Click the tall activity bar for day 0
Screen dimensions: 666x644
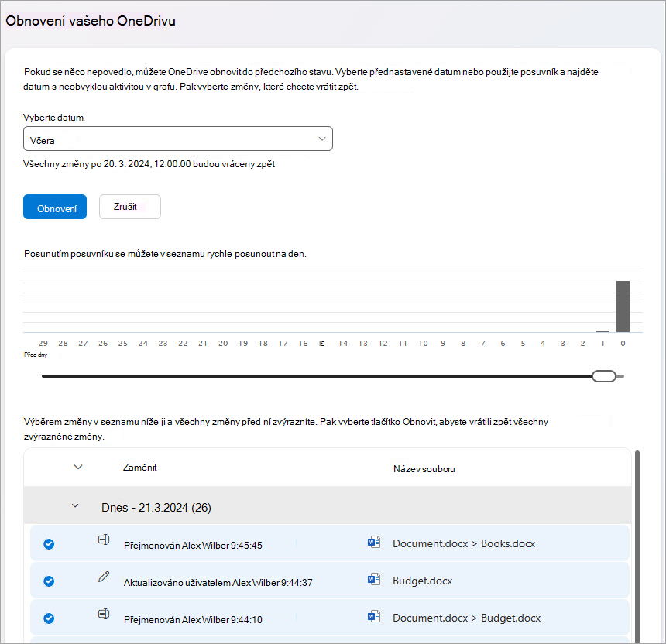(623, 307)
